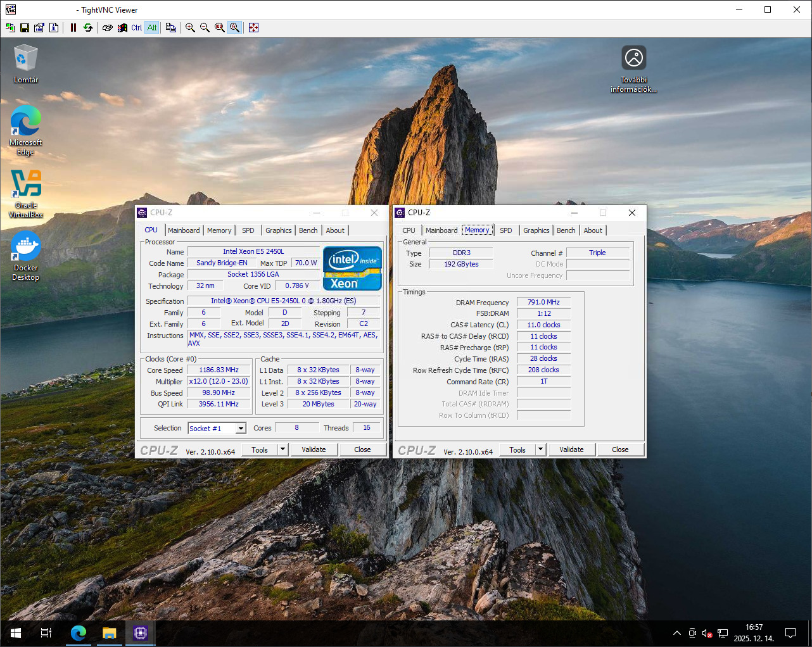812x647 pixels.
Task: Open Graphics tab in right CPU-Z window
Action: click(x=536, y=230)
